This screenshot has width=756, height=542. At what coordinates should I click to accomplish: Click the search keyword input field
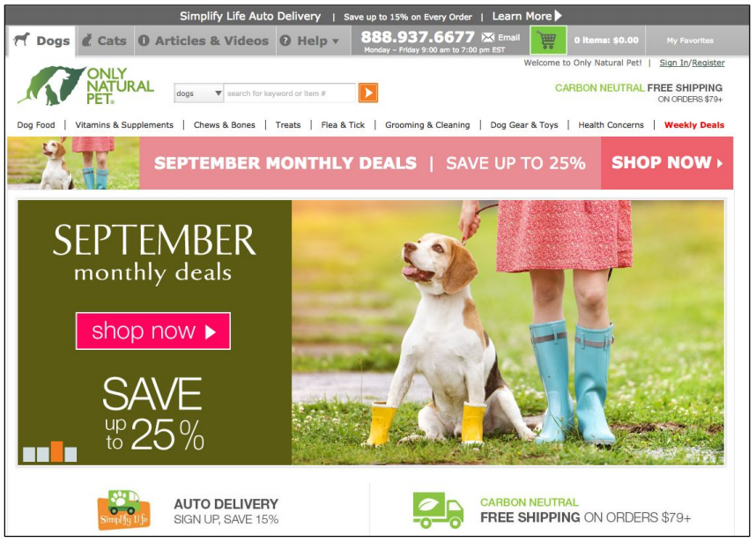(x=290, y=93)
